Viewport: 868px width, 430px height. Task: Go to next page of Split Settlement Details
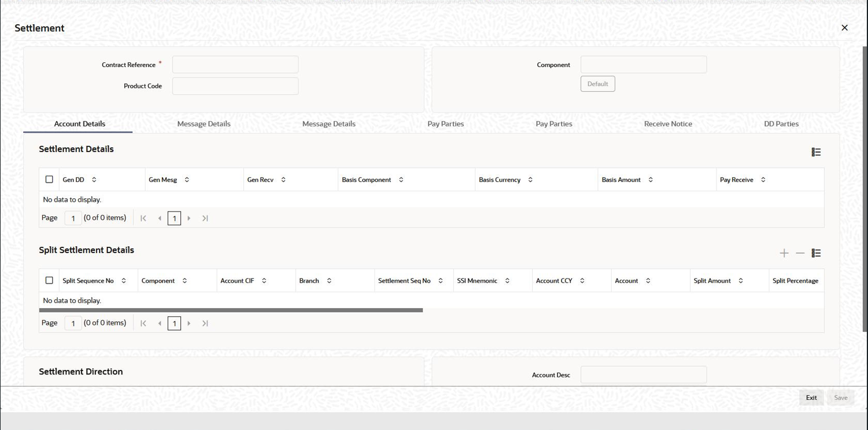(189, 323)
